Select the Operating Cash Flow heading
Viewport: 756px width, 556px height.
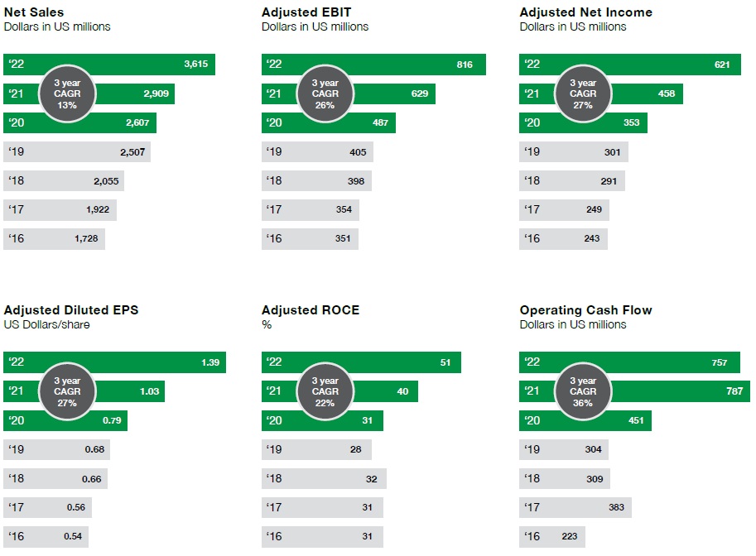(585, 310)
